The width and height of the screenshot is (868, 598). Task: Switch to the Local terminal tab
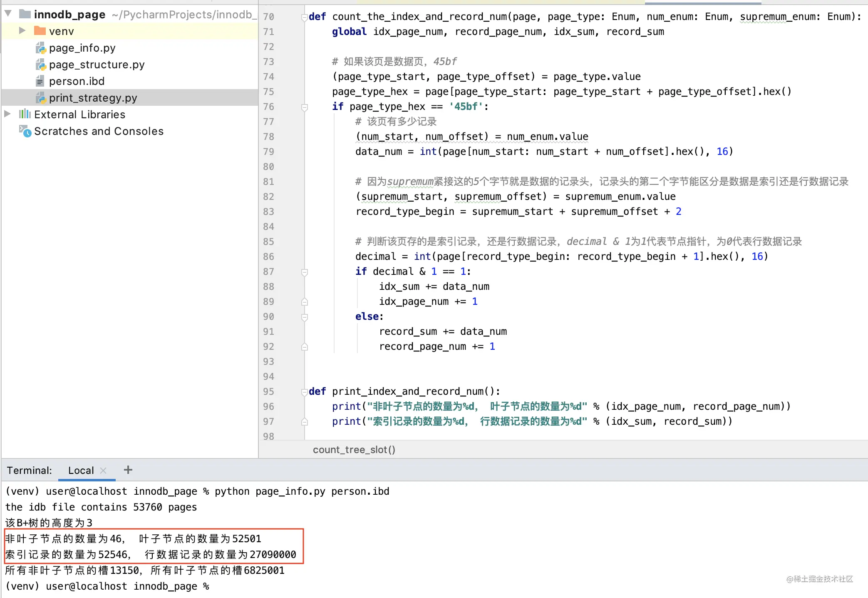tap(81, 470)
